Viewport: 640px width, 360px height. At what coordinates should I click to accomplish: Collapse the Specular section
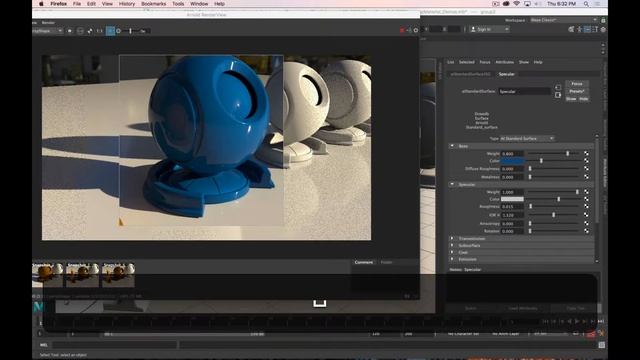click(x=452, y=184)
